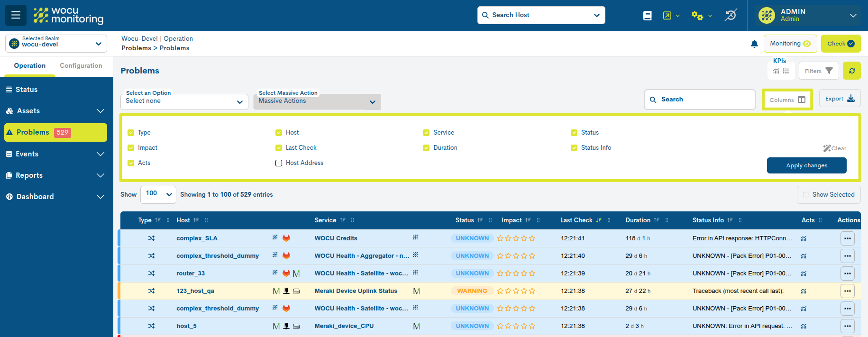Screen dimensions: 868x337
Task: Switch to the Configuration tab
Action: coord(81,66)
